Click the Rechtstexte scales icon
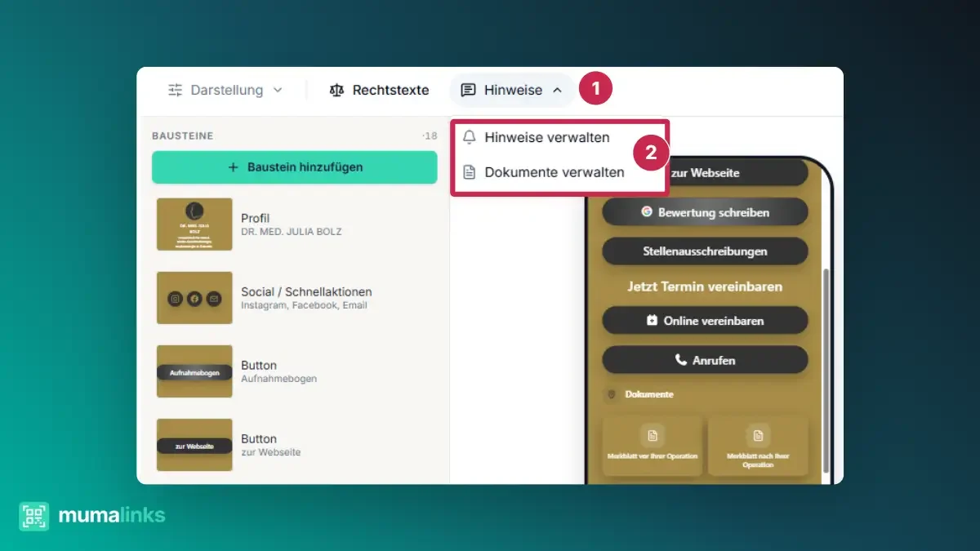This screenshot has width=980, height=551. tap(336, 90)
